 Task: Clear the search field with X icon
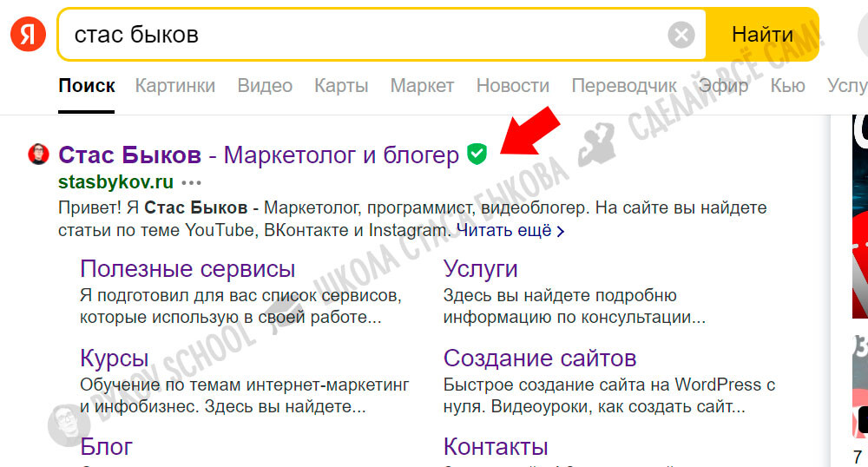pyautogui.click(x=681, y=35)
